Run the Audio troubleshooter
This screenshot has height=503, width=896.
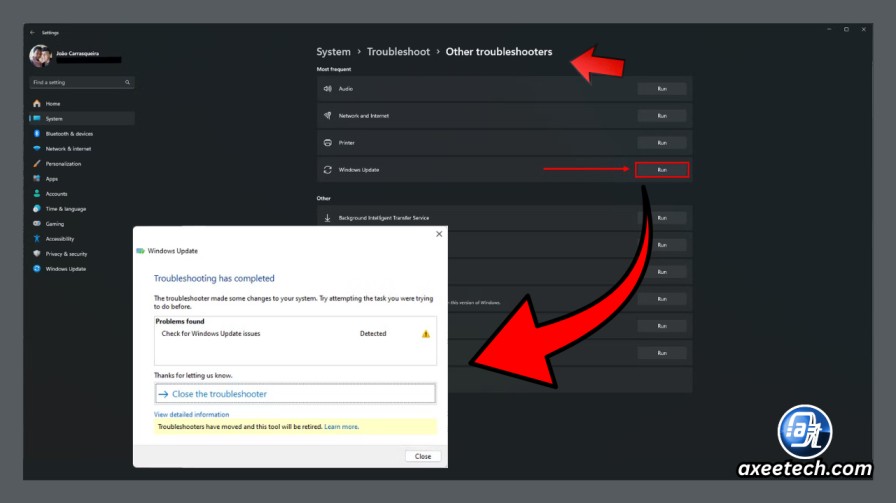click(x=662, y=89)
